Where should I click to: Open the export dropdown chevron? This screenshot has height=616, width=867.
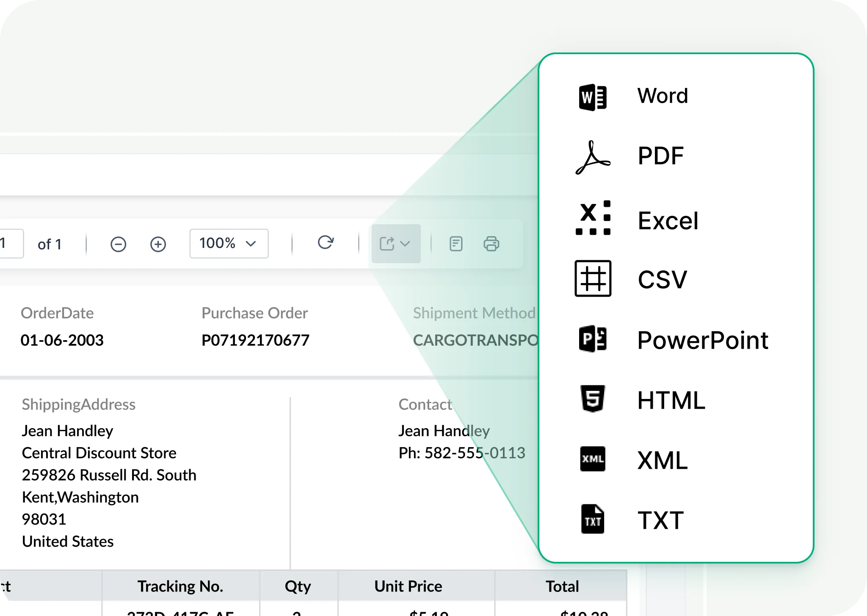(405, 244)
